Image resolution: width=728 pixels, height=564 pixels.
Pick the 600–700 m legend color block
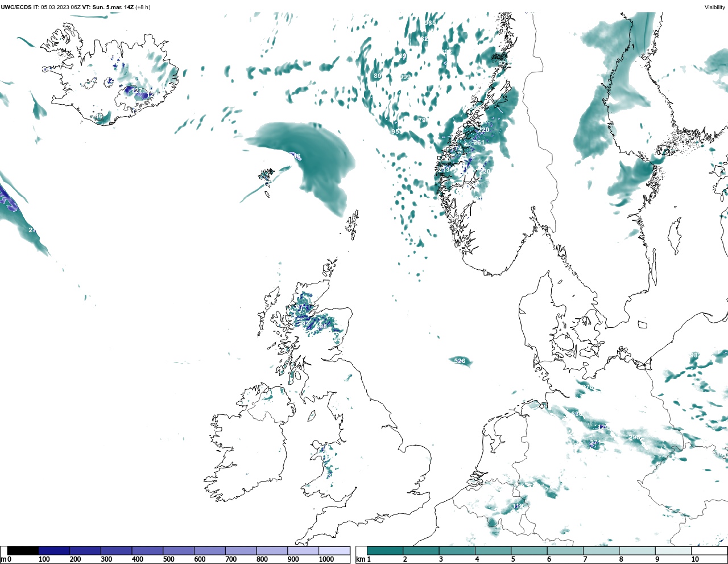[x=209, y=550]
